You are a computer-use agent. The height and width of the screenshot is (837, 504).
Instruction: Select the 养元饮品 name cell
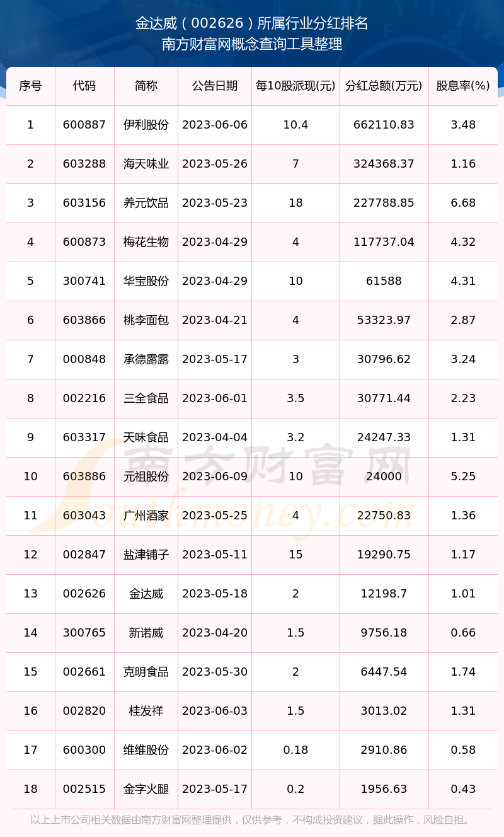[x=146, y=203]
